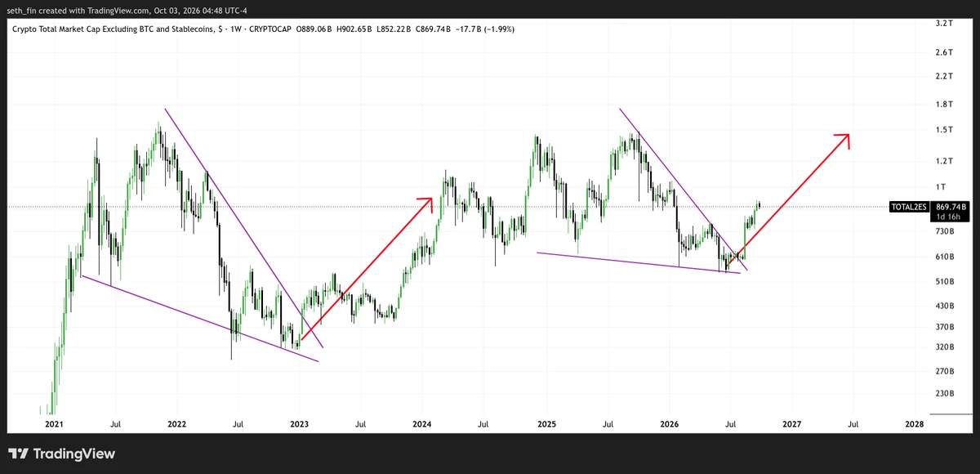This screenshot has width=980, height=474.
Task: Click the Jul label between 2027 and 2028
Action: [853, 425]
